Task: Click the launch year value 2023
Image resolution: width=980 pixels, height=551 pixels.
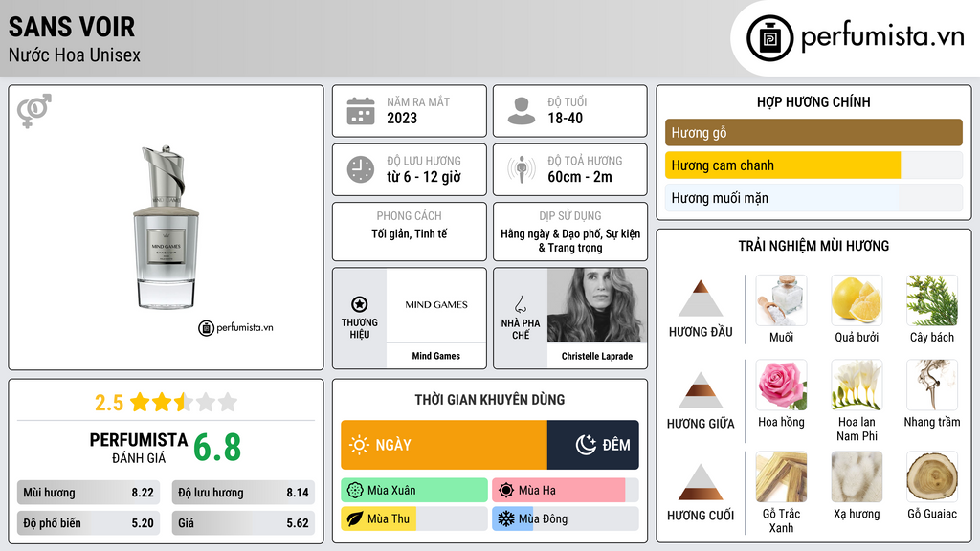Action: tap(402, 118)
